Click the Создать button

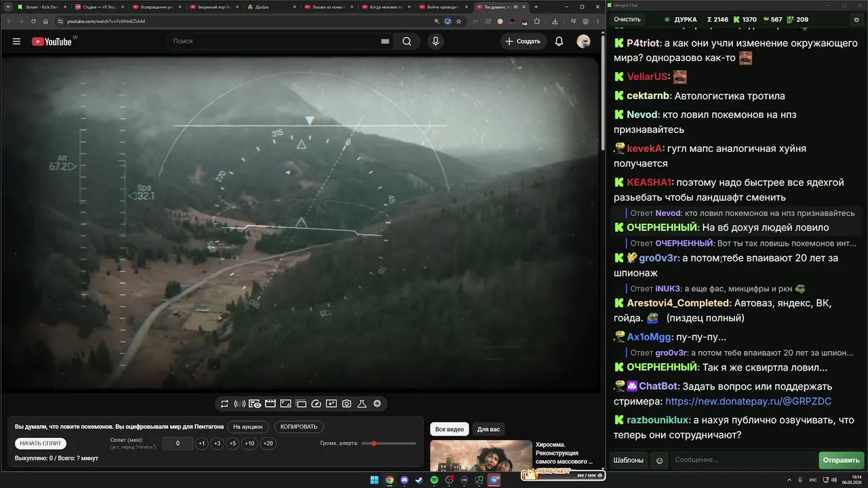(x=524, y=41)
